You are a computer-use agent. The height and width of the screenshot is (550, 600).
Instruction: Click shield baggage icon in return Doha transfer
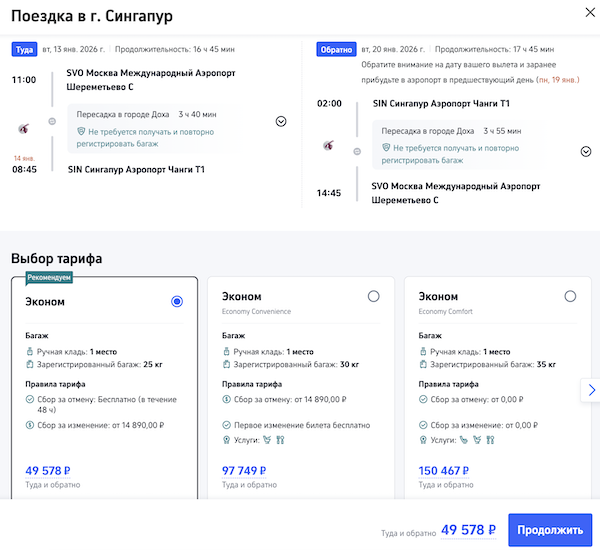pyautogui.click(x=386, y=148)
